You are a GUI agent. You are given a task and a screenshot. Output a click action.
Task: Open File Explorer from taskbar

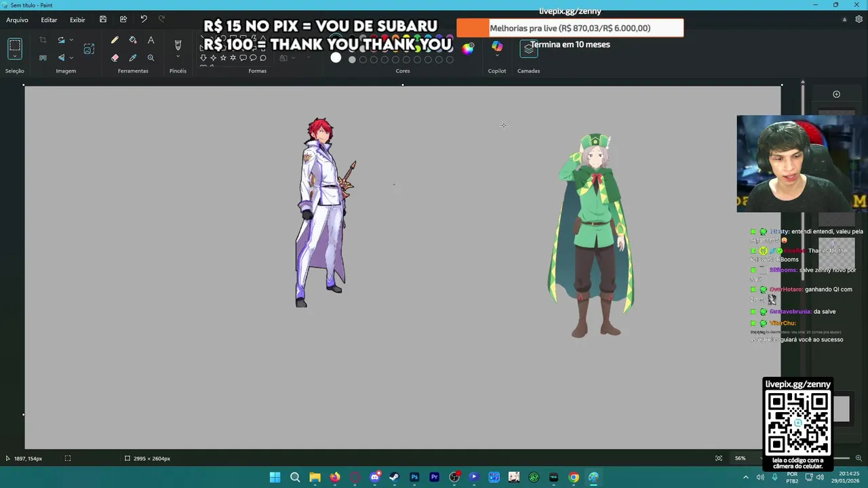pyautogui.click(x=315, y=477)
